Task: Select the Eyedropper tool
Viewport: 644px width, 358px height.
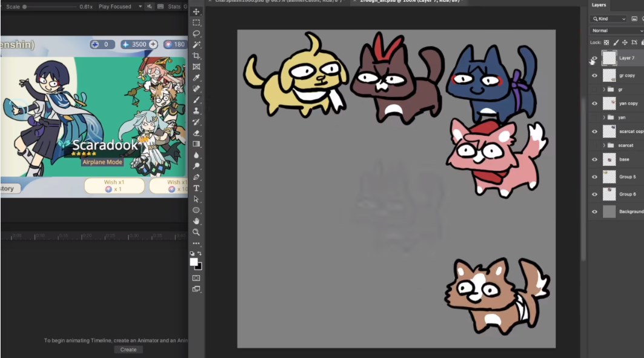Action: 196,78
